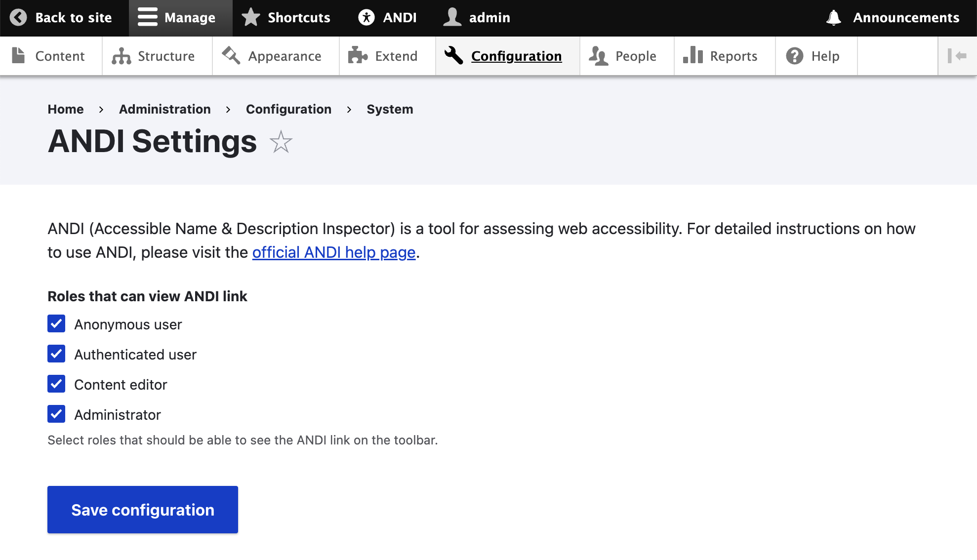The width and height of the screenshot is (977, 560).
Task: Click the admin user icon
Action: [x=452, y=18]
